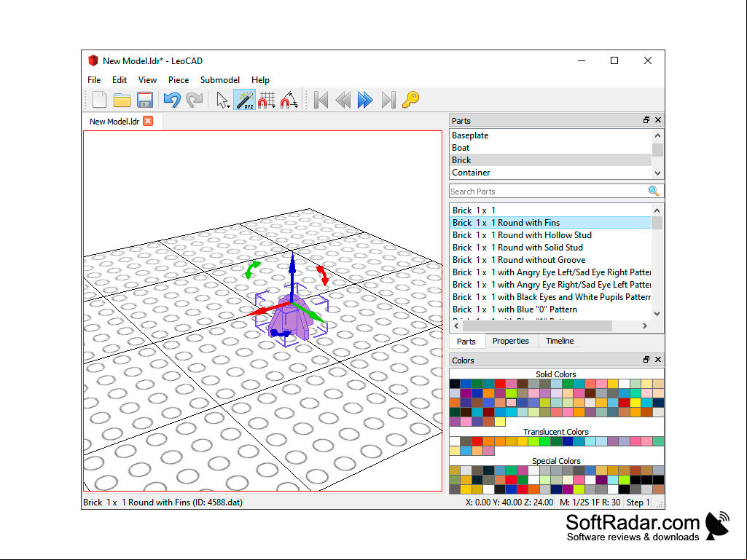This screenshot has width=747, height=560.
Task: Undo the last action
Action: pyautogui.click(x=172, y=100)
